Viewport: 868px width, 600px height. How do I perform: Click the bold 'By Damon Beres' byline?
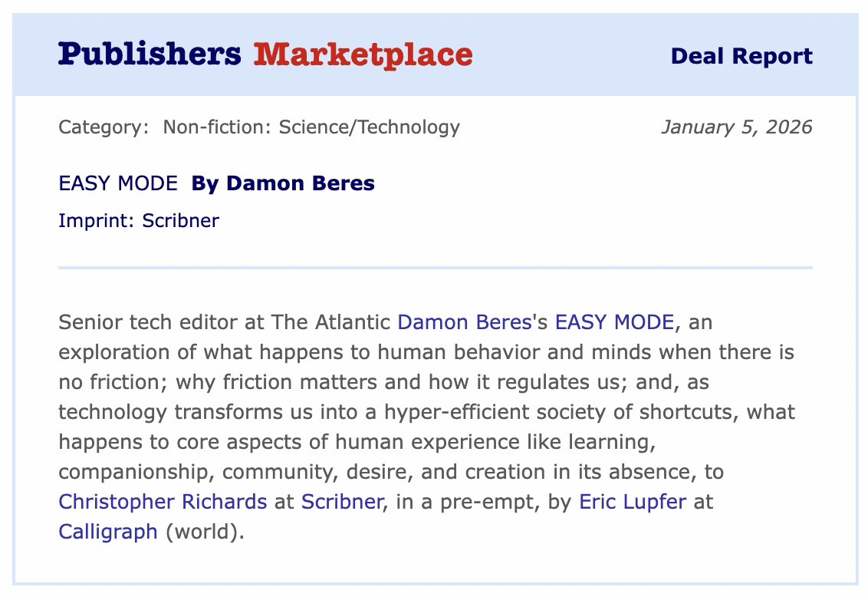pos(283,184)
